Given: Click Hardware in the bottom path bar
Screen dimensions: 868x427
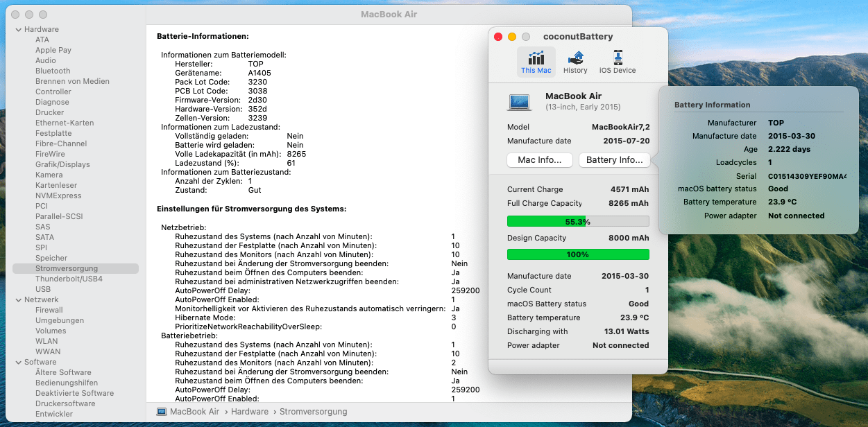Looking at the screenshot, I should pyautogui.click(x=249, y=412).
